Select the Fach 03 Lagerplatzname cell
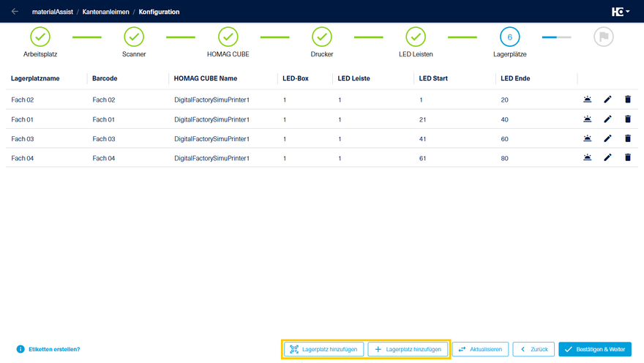 coord(23,139)
